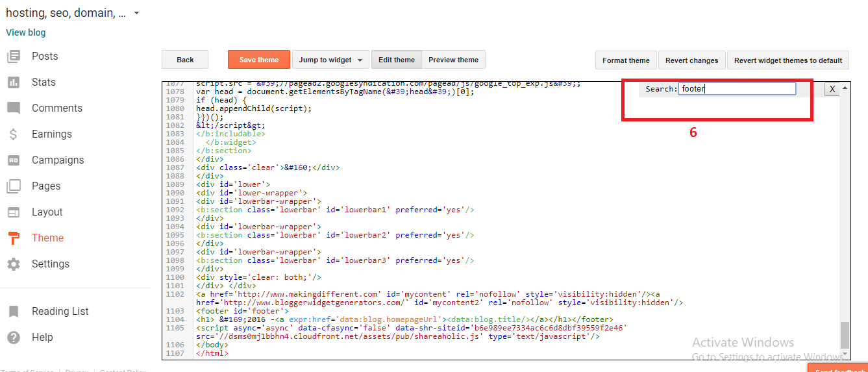The height and width of the screenshot is (372, 868).
Task: Click line with div id='lower'
Action: (x=233, y=184)
